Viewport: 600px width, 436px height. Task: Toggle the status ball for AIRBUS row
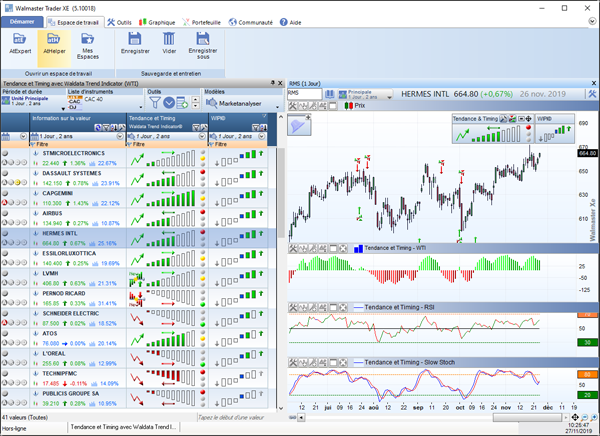[5, 213]
